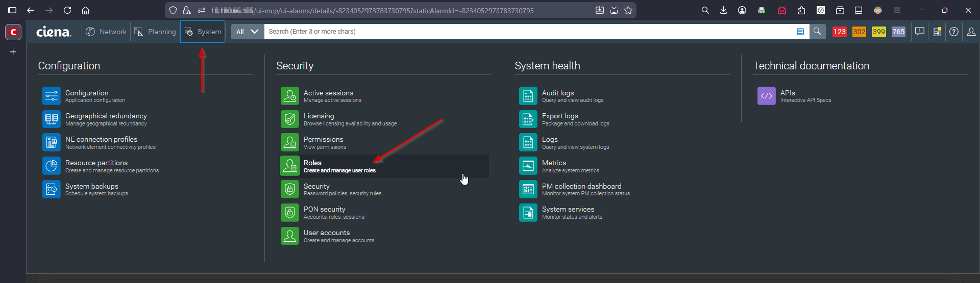This screenshot has width=980, height=283.
Task: Reload the page in browser
Action: pyautogui.click(x=67, y=10)
